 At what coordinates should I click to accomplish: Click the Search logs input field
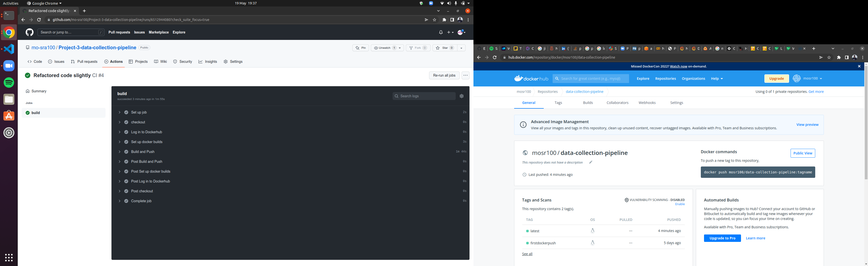tap(424, 96)
